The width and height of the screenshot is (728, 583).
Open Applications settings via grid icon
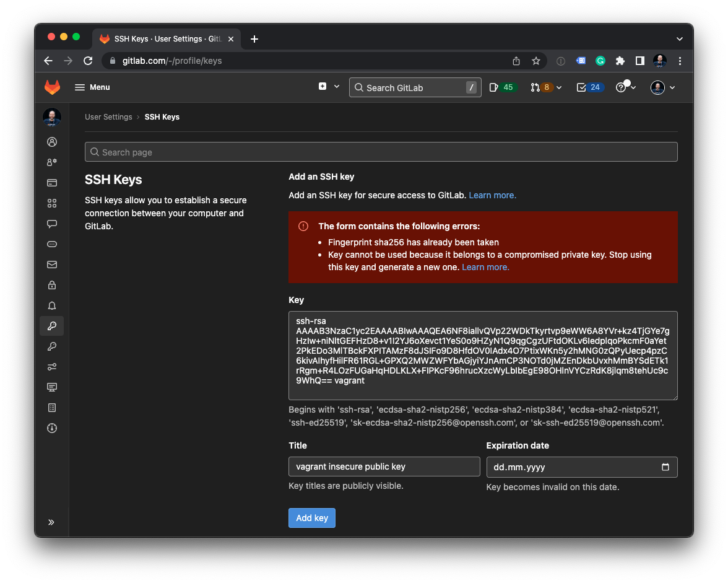tap(52, 203)
